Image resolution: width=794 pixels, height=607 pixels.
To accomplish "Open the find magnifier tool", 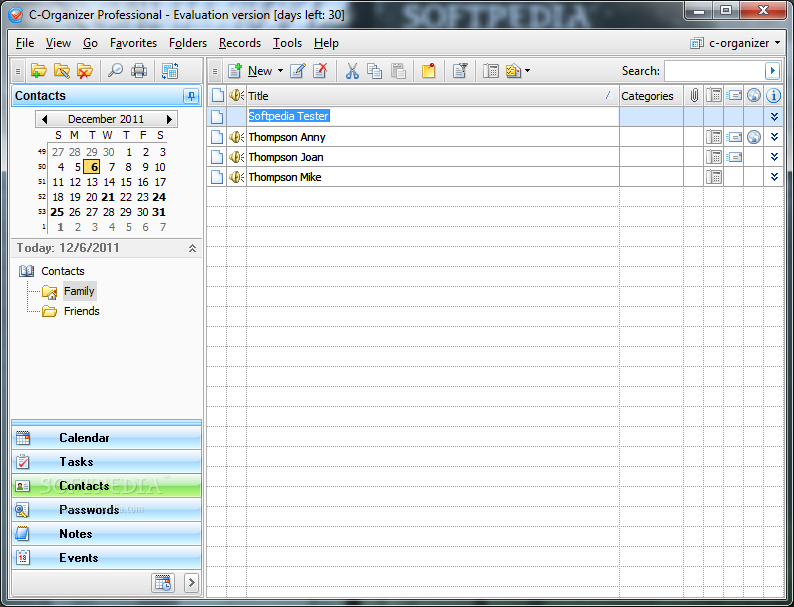I will (x=115, y=71).
